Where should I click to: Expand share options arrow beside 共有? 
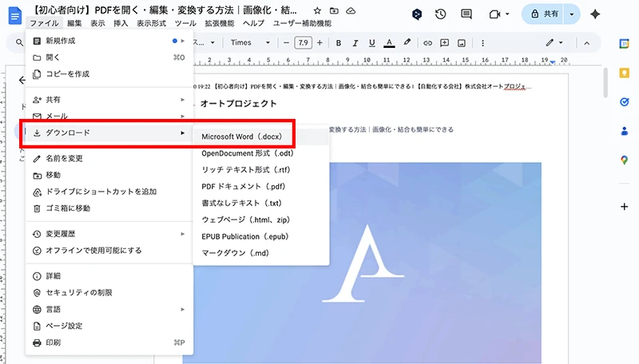click(571, 14)
